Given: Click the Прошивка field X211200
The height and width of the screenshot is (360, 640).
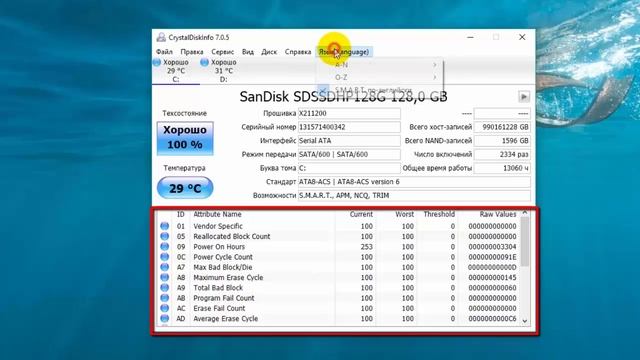Looking at the screenshot, I should [349, 113].
